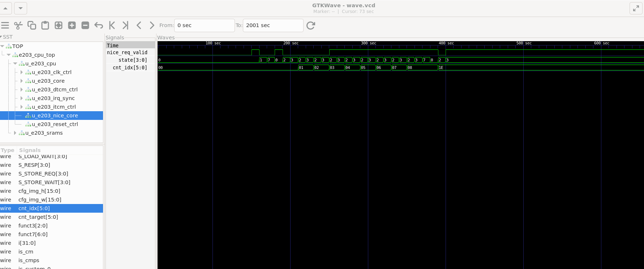Click cnt_idx value 1E in waveform

click(x=441, y=68)
